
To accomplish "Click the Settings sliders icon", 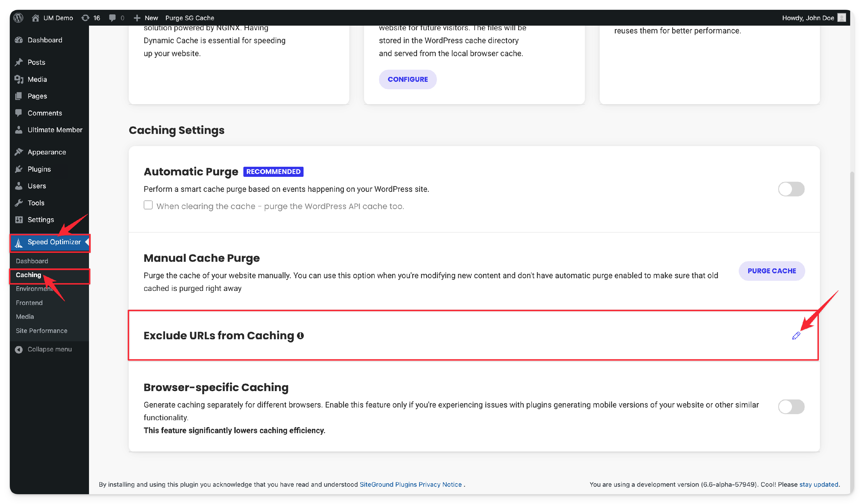I will (x=19, y=220).
